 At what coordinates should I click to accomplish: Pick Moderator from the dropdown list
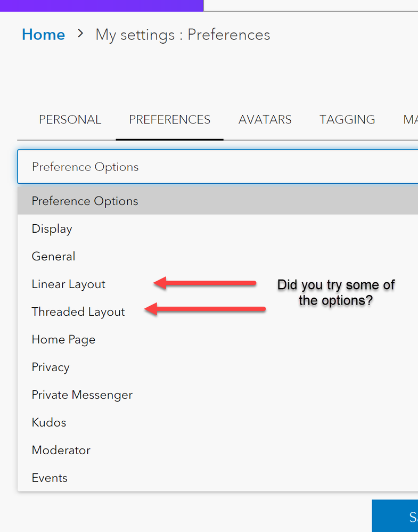(x=61, y=451)
